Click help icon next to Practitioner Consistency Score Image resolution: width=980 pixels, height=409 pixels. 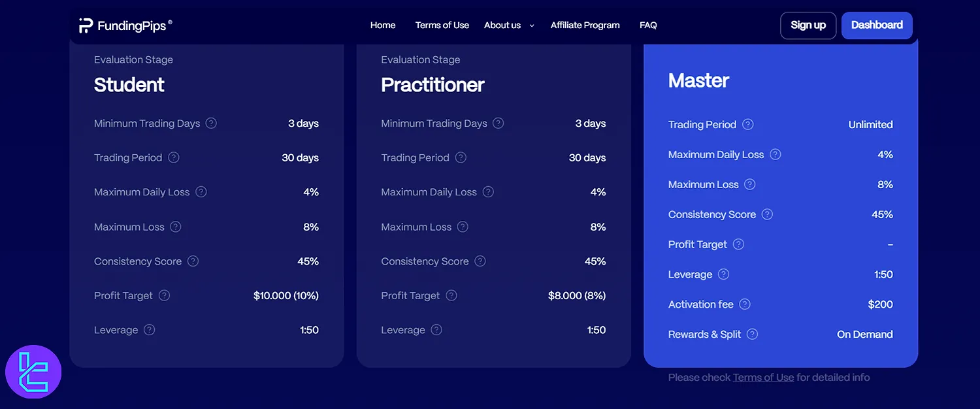(x=480, y=261)
